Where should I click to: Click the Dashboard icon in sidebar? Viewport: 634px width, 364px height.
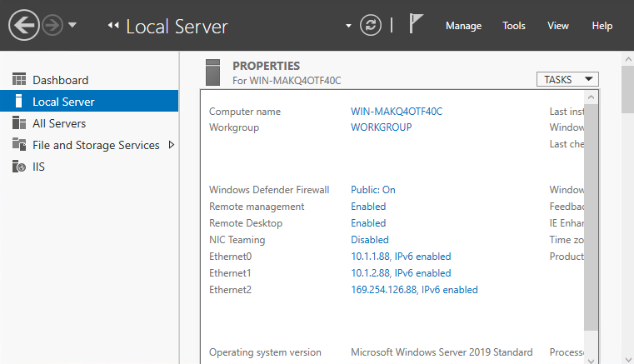(x=19, y=80)
